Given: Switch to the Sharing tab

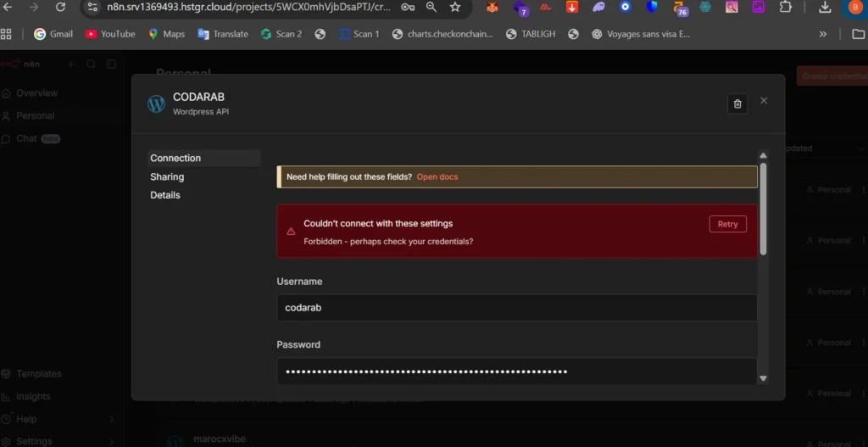Looking at the screenshot, I should pos(167,176).
